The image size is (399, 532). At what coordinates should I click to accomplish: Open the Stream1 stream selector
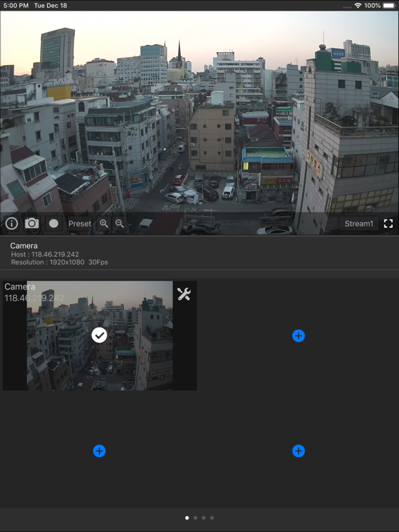(359, 224)
